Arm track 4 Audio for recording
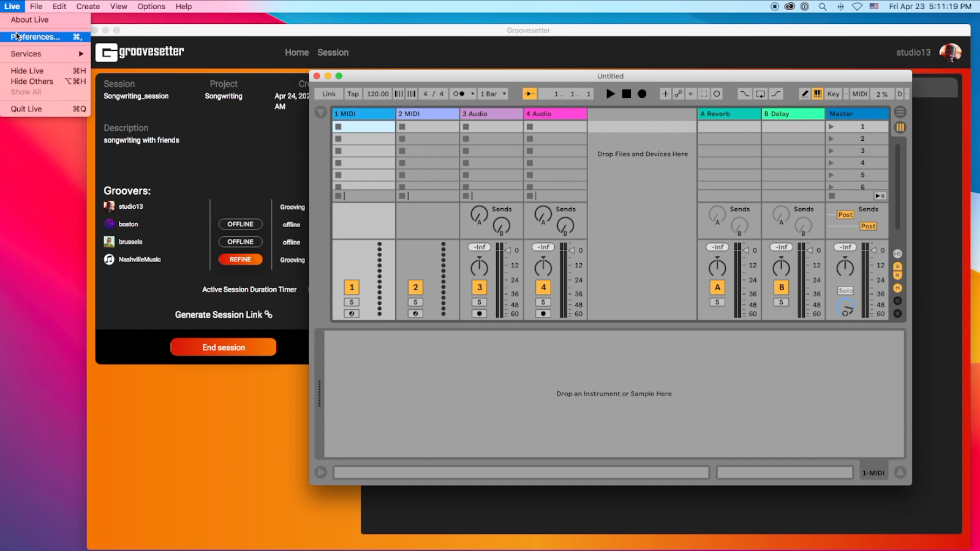This screenshot has height=551, width=980. click(543, 313)
